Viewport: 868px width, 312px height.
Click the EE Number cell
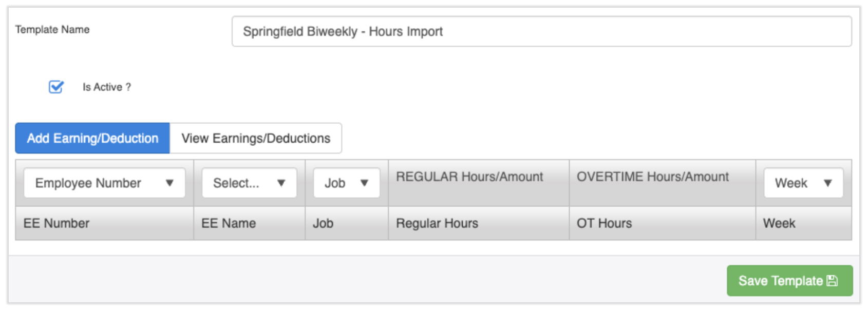click(x=56, y=223)
